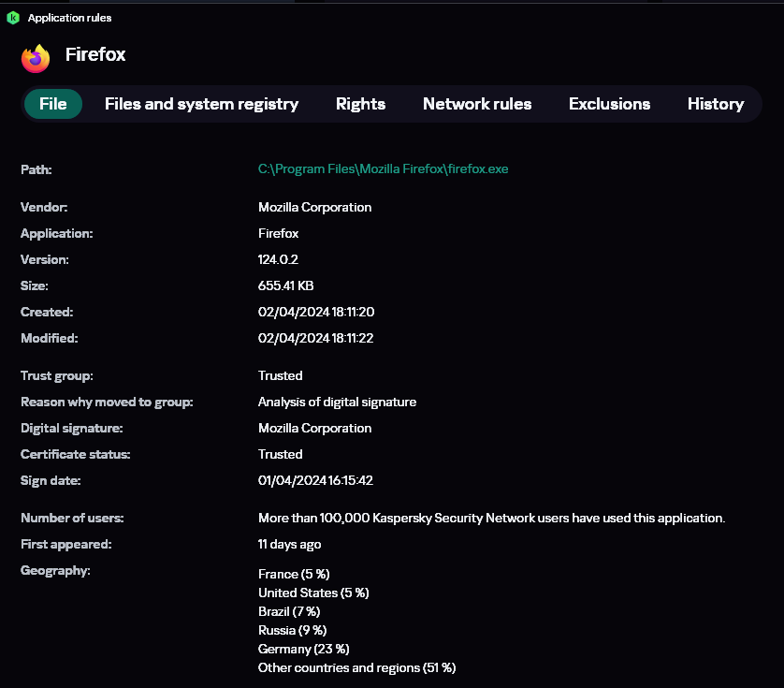Select the Other countries and regions entry
The width and height of the screenshot is (784, 688).
356,667
